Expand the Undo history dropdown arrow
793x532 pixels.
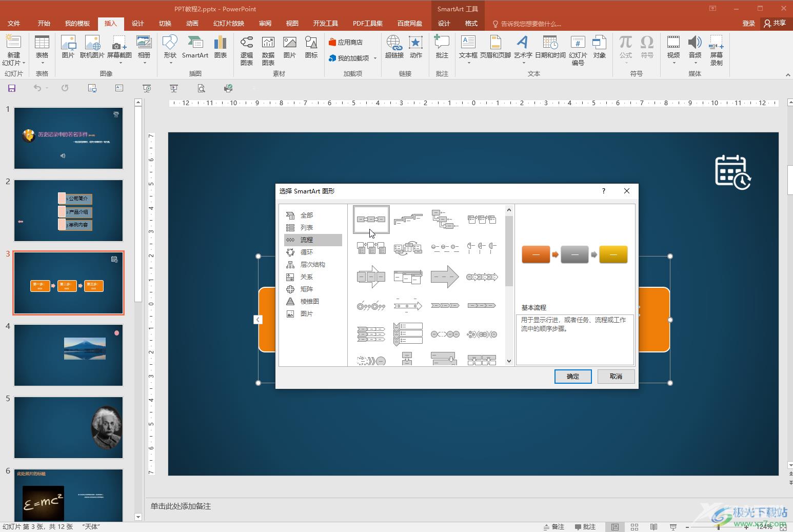coord(47,88)
